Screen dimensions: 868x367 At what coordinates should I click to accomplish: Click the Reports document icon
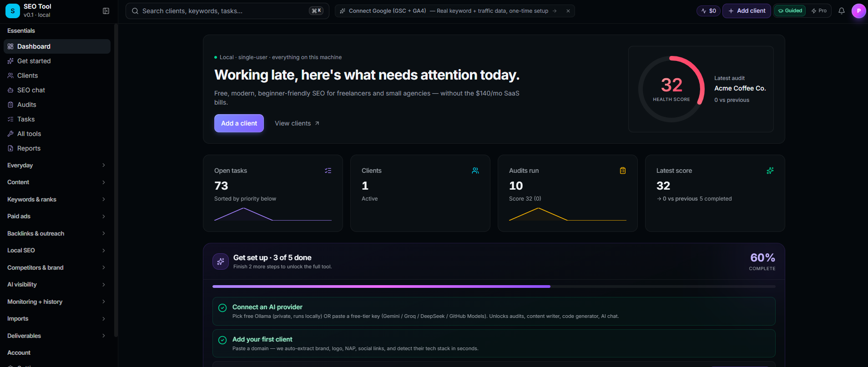coord(10,148)
